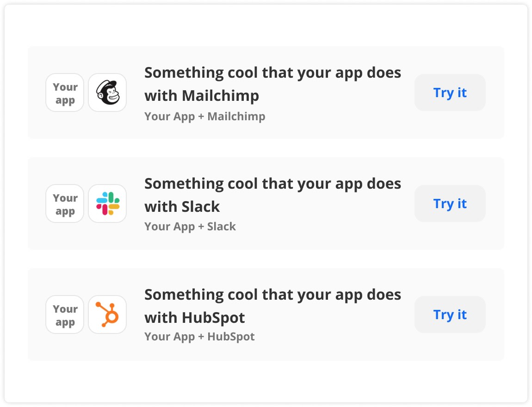Click the Slack logo icon
532x407 pixels.
coord(107,203)
